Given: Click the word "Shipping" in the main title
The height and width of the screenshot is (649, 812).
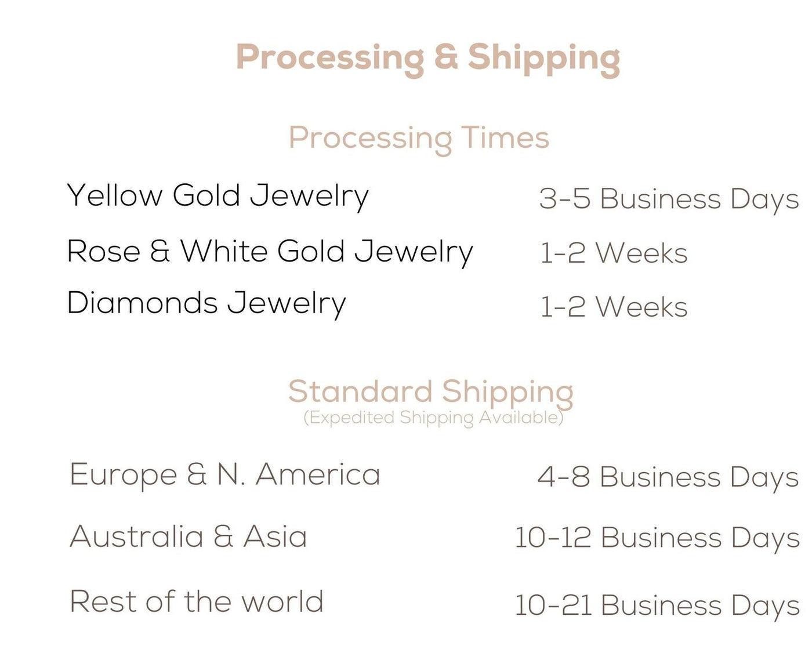Looking at the screenshot, I should [543, 58].
